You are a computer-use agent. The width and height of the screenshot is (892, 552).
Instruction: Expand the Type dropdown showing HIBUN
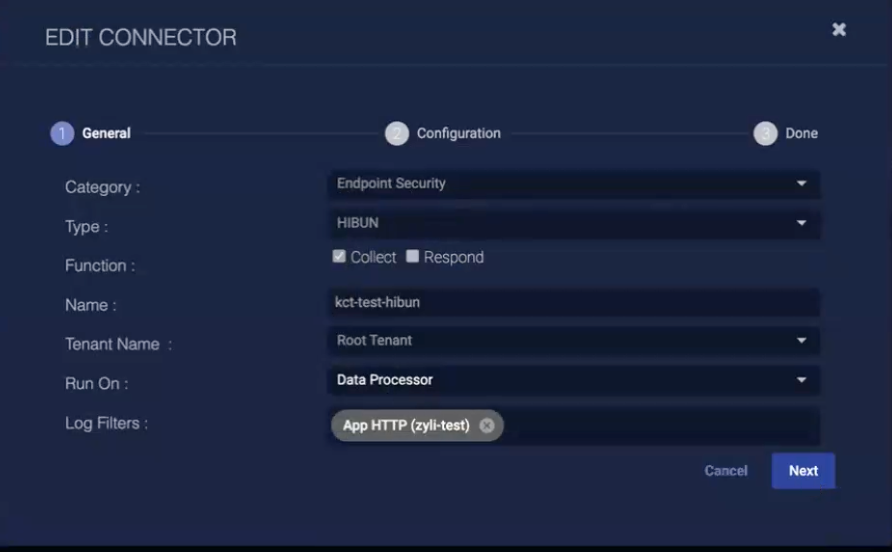coord(801,223)
